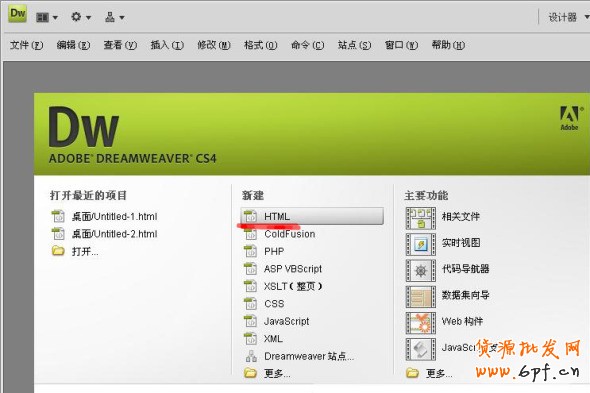The image size is (590, 393).
Task: Open the 插入(I) menu
Action: pyautogui.click(x=167, y=45)
